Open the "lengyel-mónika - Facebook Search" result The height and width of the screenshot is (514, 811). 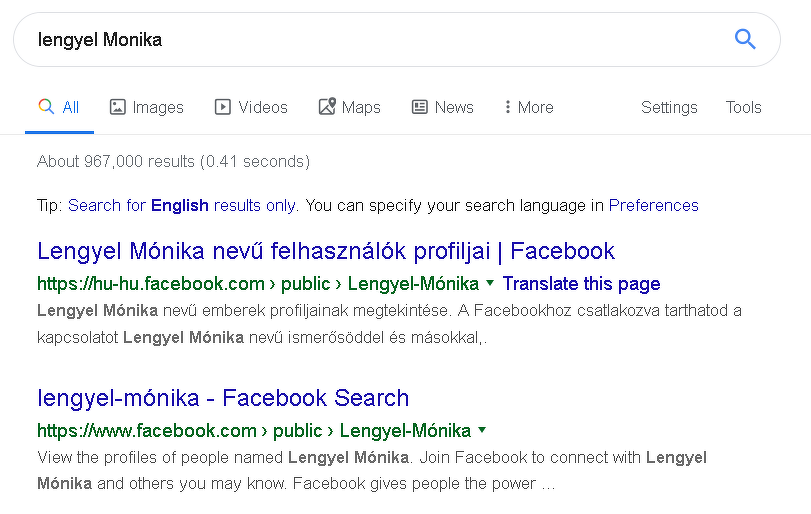point(223,398)
